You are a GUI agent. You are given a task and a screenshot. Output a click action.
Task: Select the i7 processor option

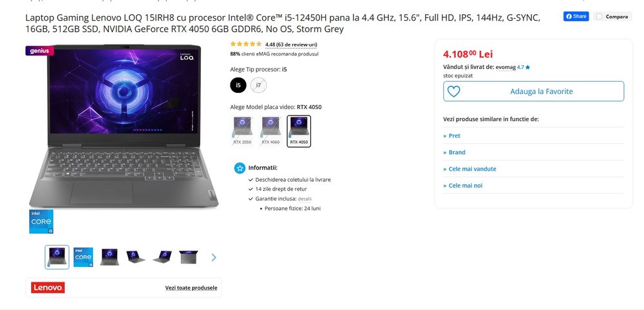(x=258, y=85)
